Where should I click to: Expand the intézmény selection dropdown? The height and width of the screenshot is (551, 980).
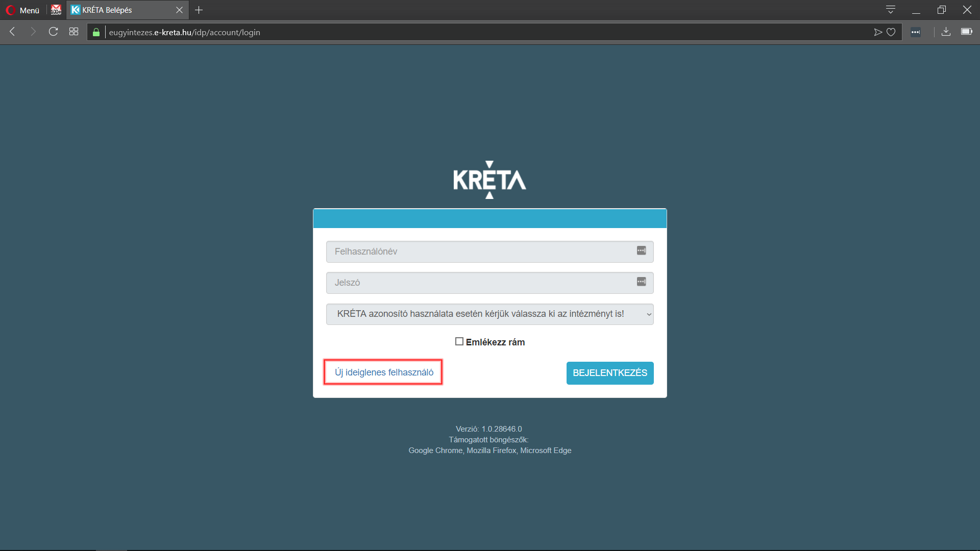coord(489,314)
